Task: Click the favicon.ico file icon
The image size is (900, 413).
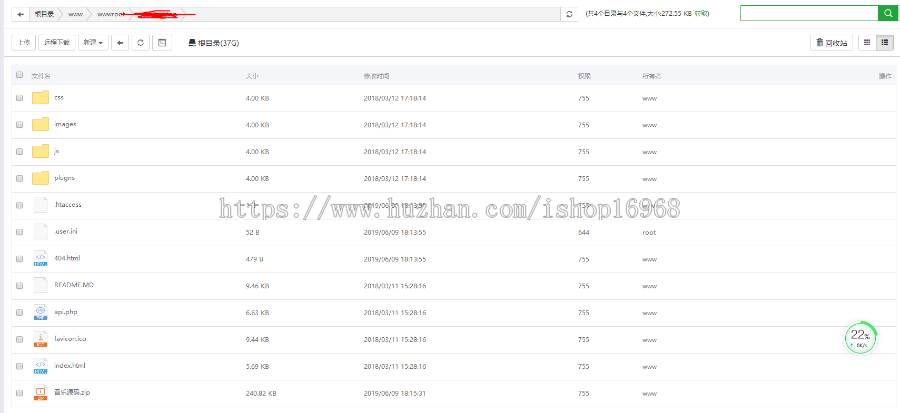Action: click(40, 339)
